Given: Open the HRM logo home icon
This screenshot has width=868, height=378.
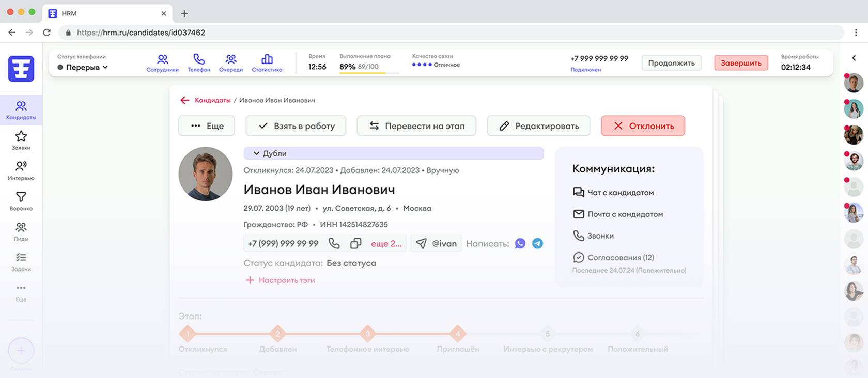Looking at the screenshot, I should [x=21, y=69].
